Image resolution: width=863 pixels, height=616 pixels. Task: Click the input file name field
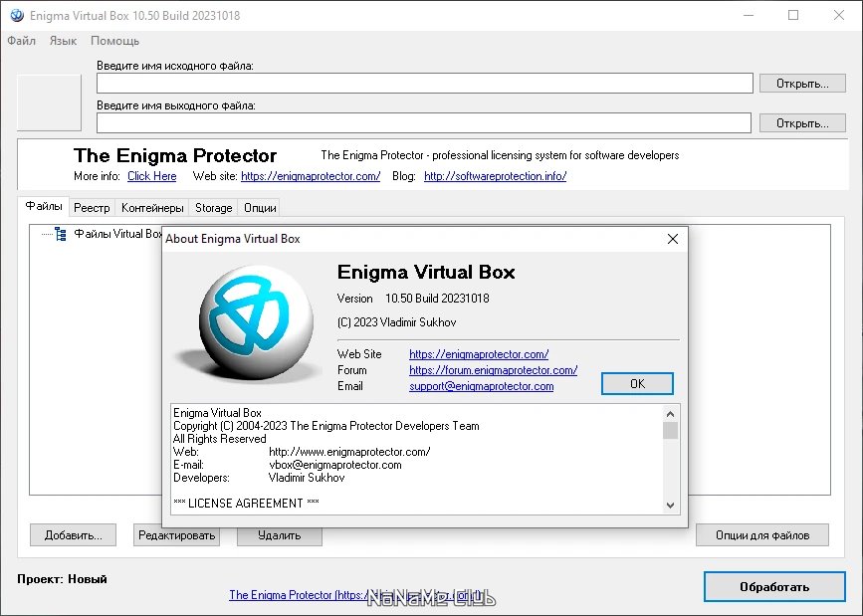(424, 84)
